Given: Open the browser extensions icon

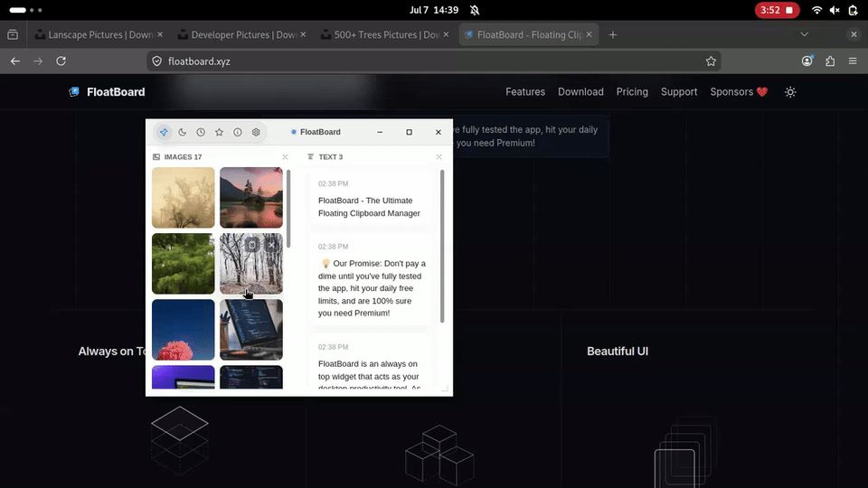Looking at the screenshot, I should [830, 61].
